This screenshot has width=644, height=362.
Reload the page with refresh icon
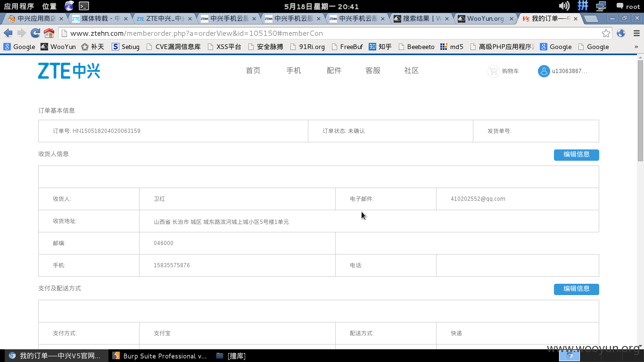[x=35, y=33]
